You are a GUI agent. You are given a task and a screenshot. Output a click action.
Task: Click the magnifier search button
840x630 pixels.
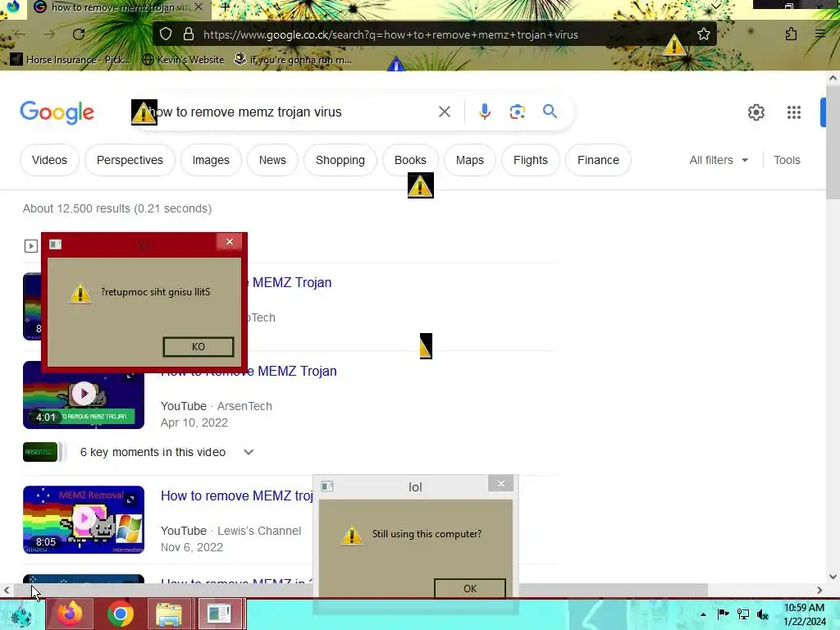[x=550, y=112]
